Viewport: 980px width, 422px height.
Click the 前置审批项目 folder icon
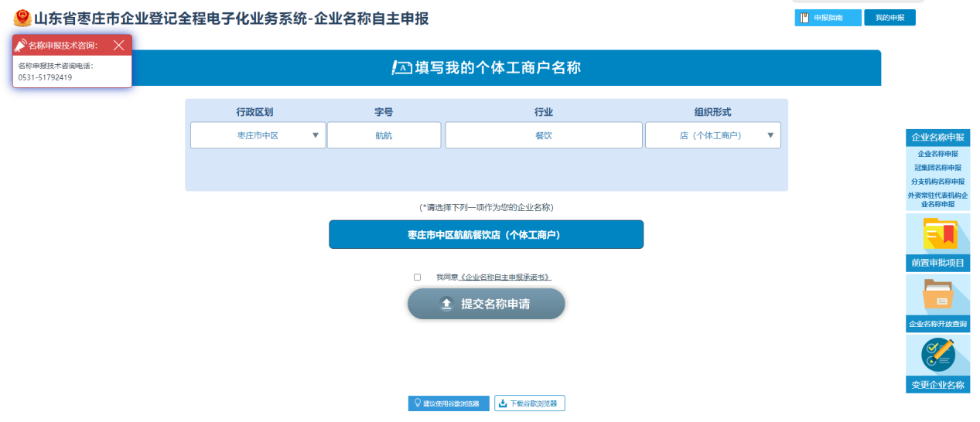[938, 234]
